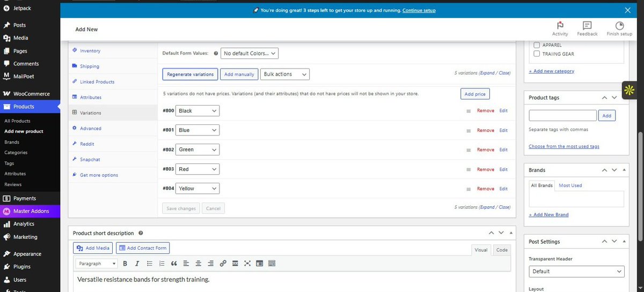Viewport: 644px width, 292px height.
Task: Dismiss the setup banner with X
Action: coord(628,10)
